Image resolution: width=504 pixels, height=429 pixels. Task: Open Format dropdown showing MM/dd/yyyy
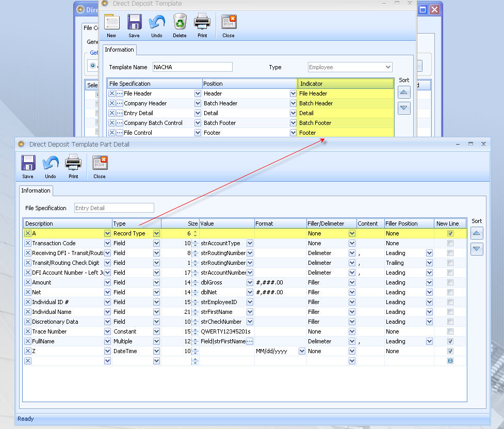pyautogui.click(x=302, y=351)
